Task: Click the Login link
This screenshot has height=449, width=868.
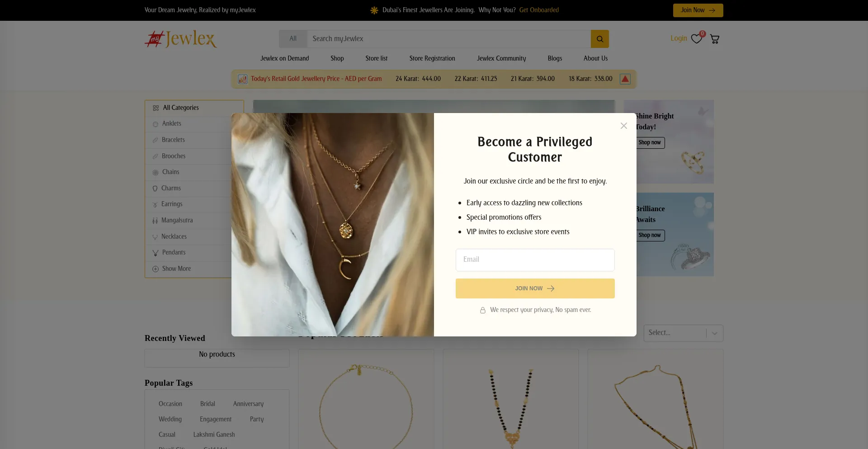Action: coord(679,38)
